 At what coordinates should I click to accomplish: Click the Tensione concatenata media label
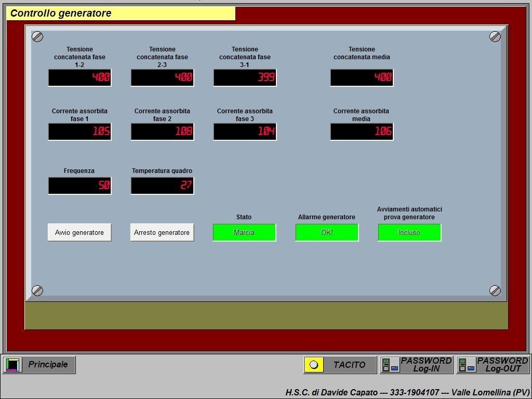[x=362, y=54]
